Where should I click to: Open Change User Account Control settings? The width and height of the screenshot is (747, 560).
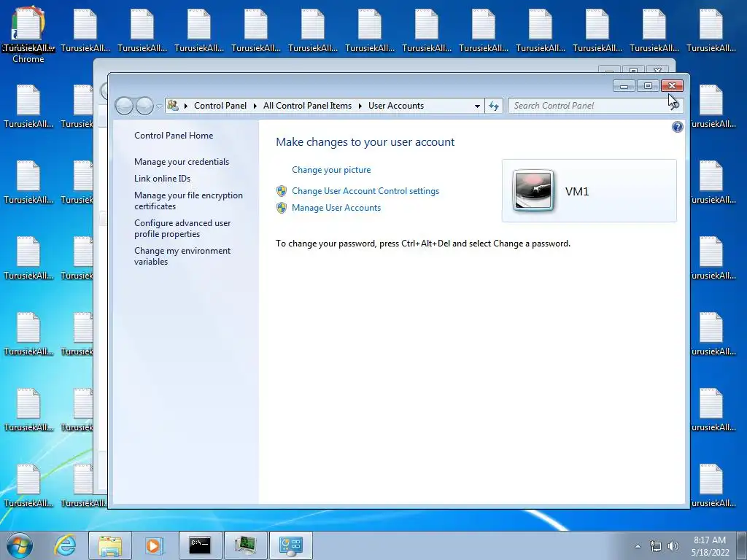365,191
